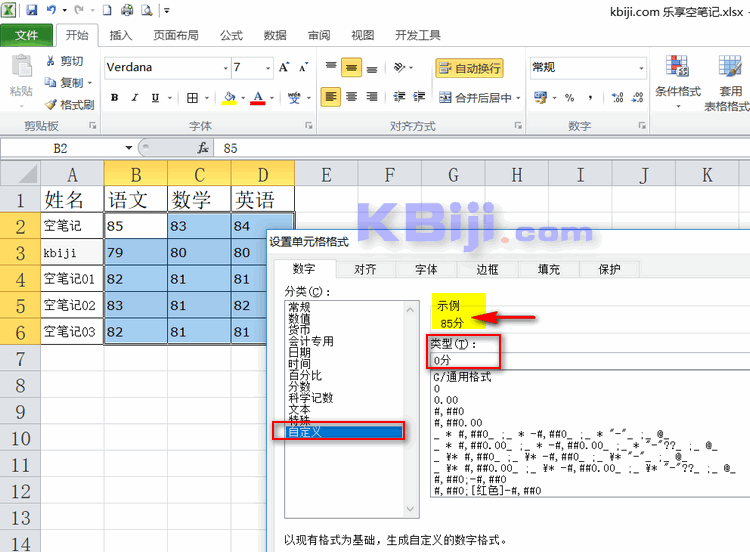Image resolution: width=750 pixels, height=552 pixels.
Task: Open the 公式 ribbon tab
Action: click(231, 36)
